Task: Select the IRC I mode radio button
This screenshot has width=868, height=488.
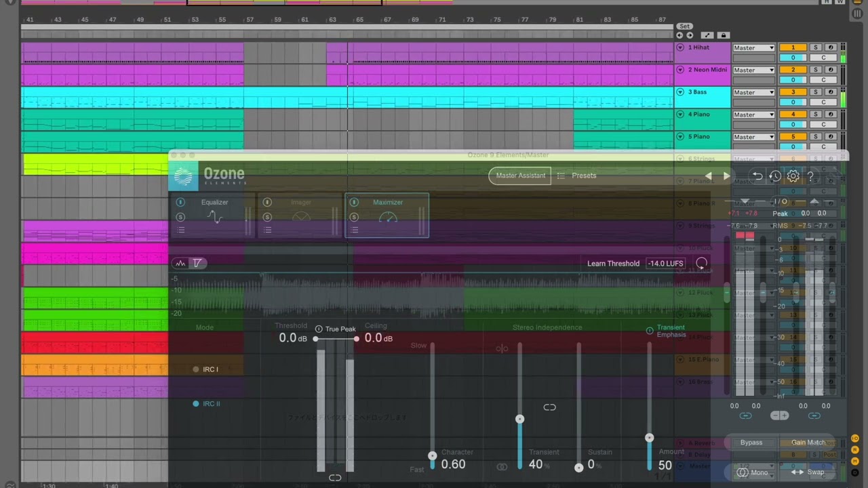Action: (x=196, y=369)
